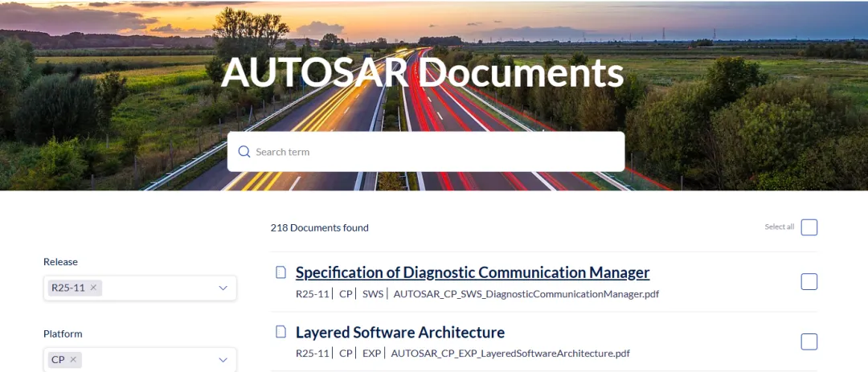Remove the R25-11 release filter tag
This screenshot has height=372, width=868.
click(x=93, y=288)
